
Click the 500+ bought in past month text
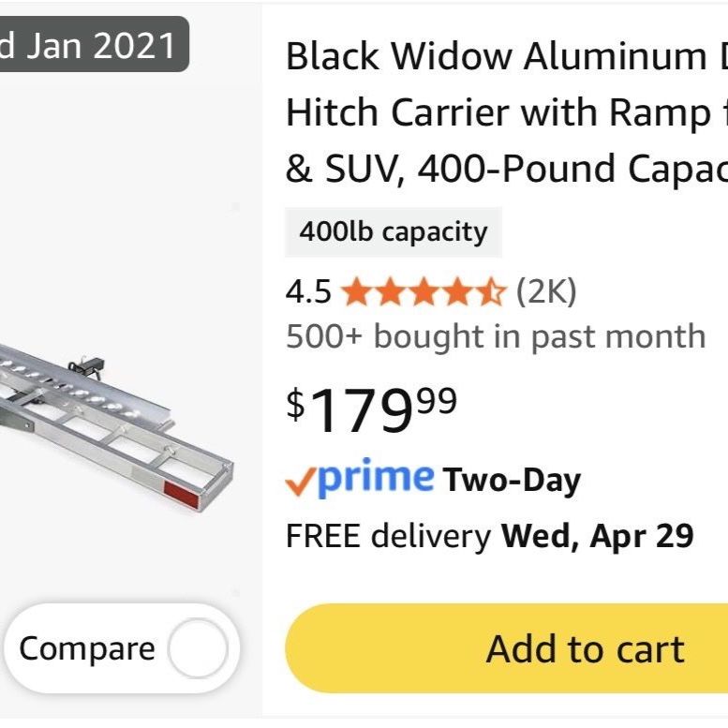[x=496, y=335]
